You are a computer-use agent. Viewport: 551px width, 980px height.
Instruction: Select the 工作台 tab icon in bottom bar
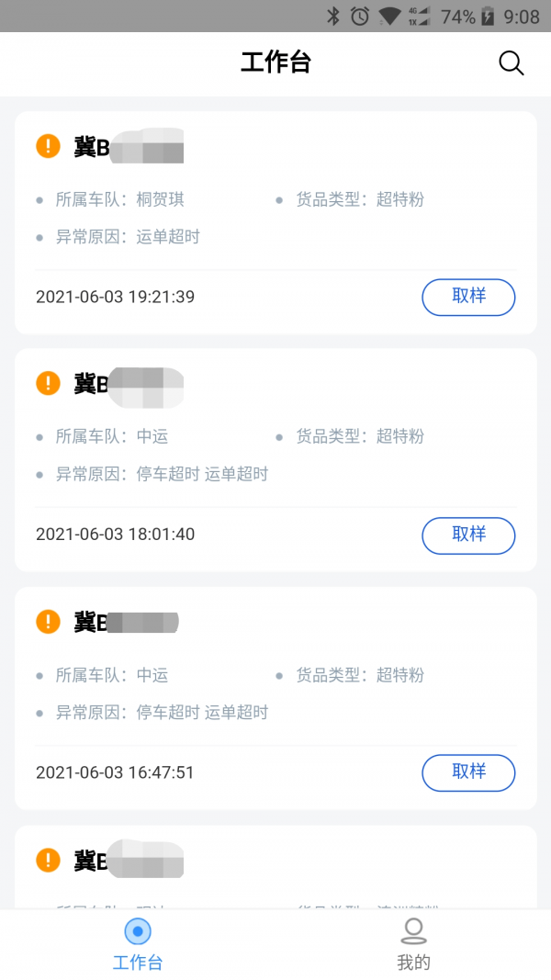pos(138,931)
